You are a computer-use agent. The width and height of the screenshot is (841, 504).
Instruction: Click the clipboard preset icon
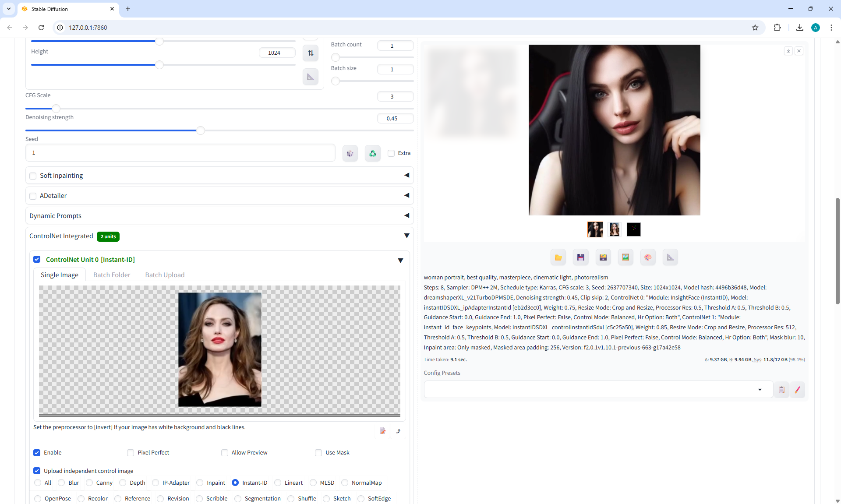click(x=781, y=390)
